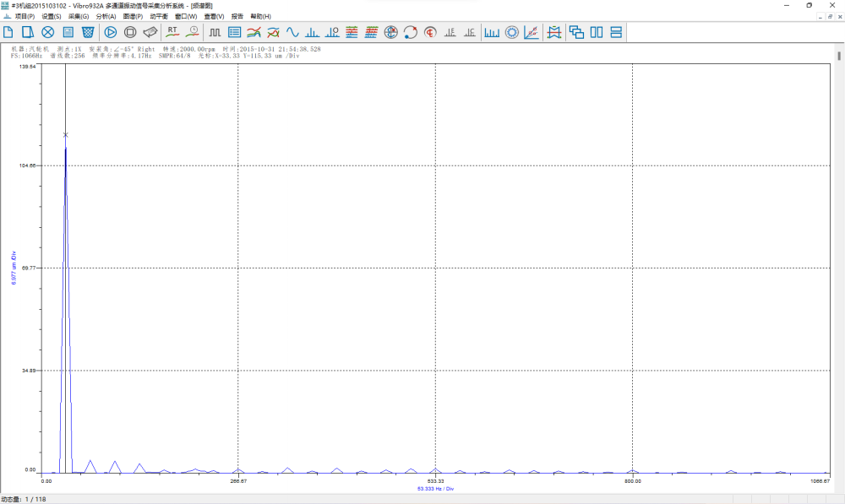Show the sine waveform plot icon
845x504 pixels.
tap(292, 32)
